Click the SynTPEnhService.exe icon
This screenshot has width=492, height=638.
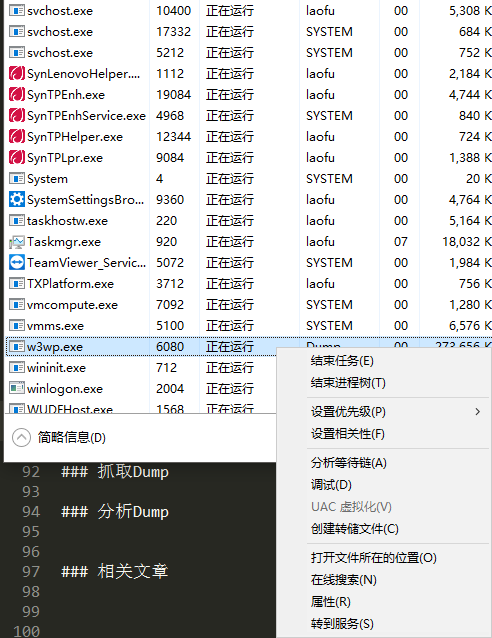[x=17, y=116]
